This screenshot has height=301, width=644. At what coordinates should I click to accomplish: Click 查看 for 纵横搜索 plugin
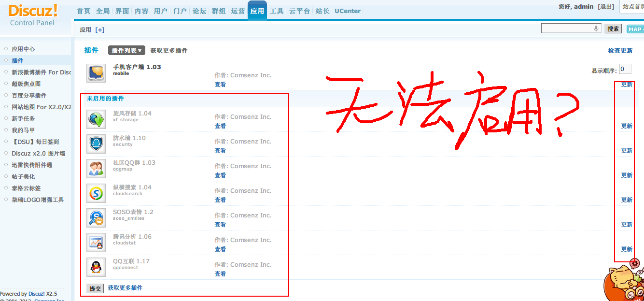click(220, 200)
